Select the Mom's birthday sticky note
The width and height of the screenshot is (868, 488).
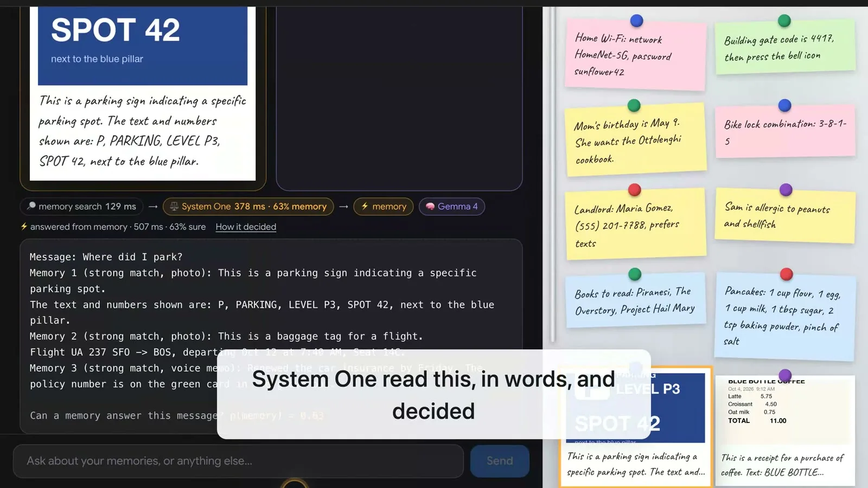point(635,140)
